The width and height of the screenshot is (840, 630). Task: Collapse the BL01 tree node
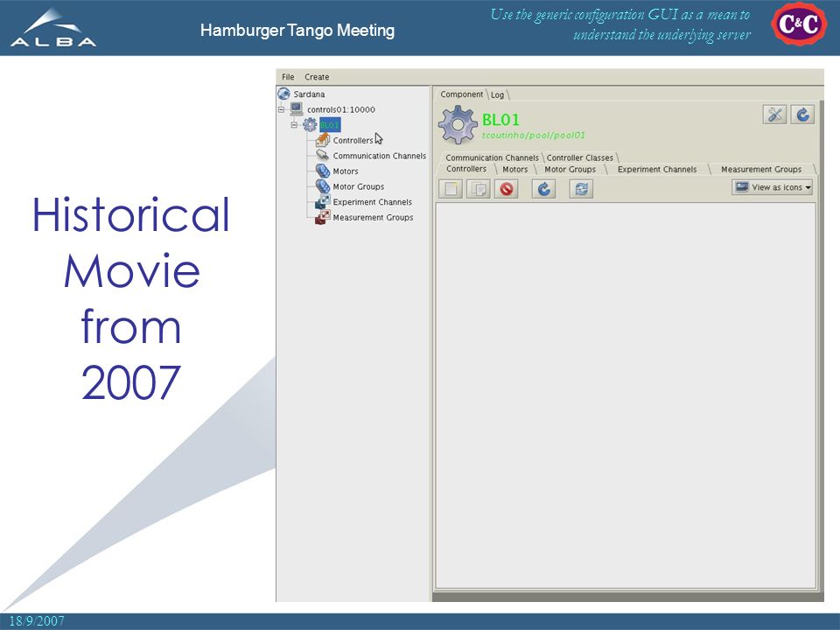[x=294, y=125]
